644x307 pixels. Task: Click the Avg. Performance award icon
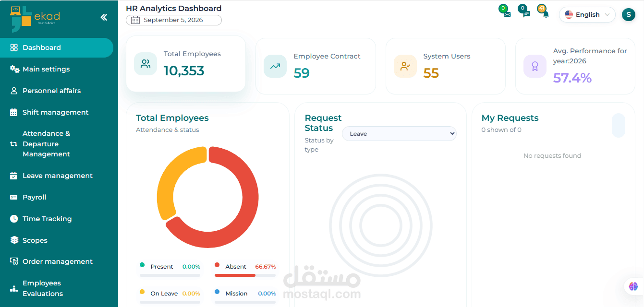(535, 66)
